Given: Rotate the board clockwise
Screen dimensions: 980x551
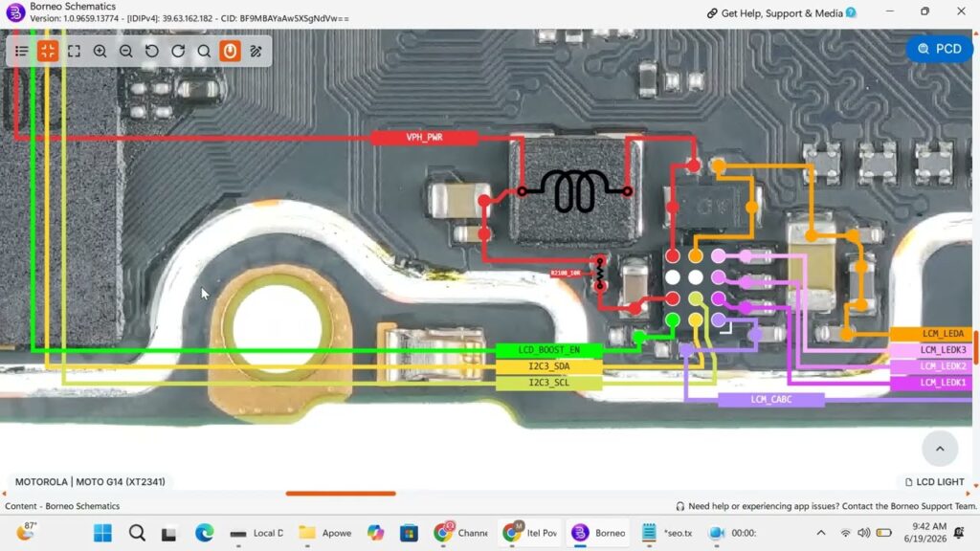Looking at the screenshot, I should pyautogui.click(x=178, y=52).
